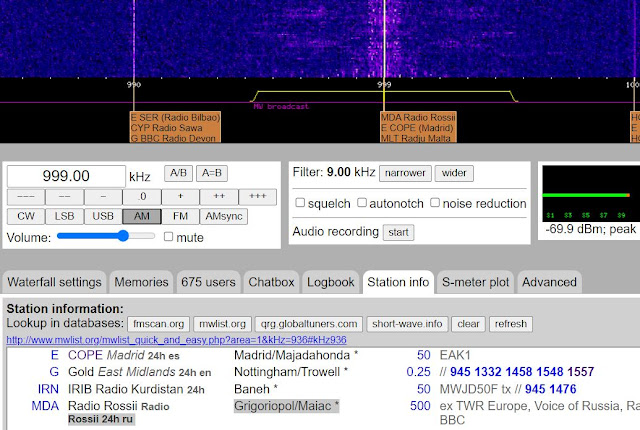640x430 pixels.
Task: Click the 990 kHz station label box
Action: (x=176, y=127)
